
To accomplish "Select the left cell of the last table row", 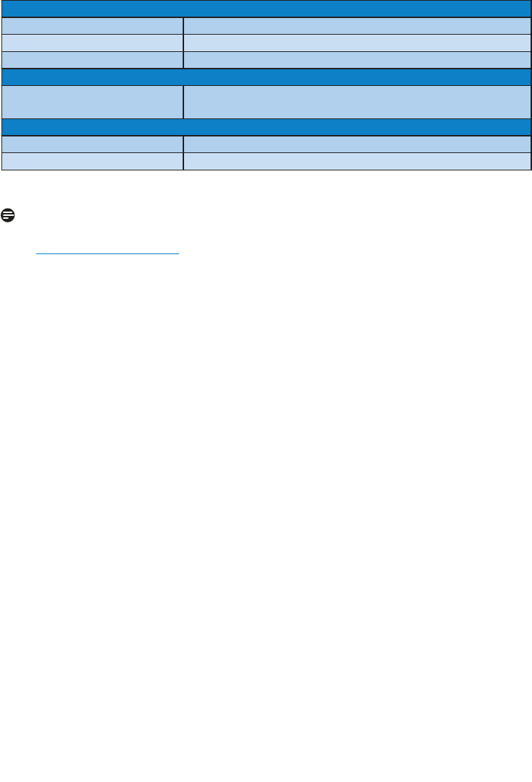I will click(92, 161).
